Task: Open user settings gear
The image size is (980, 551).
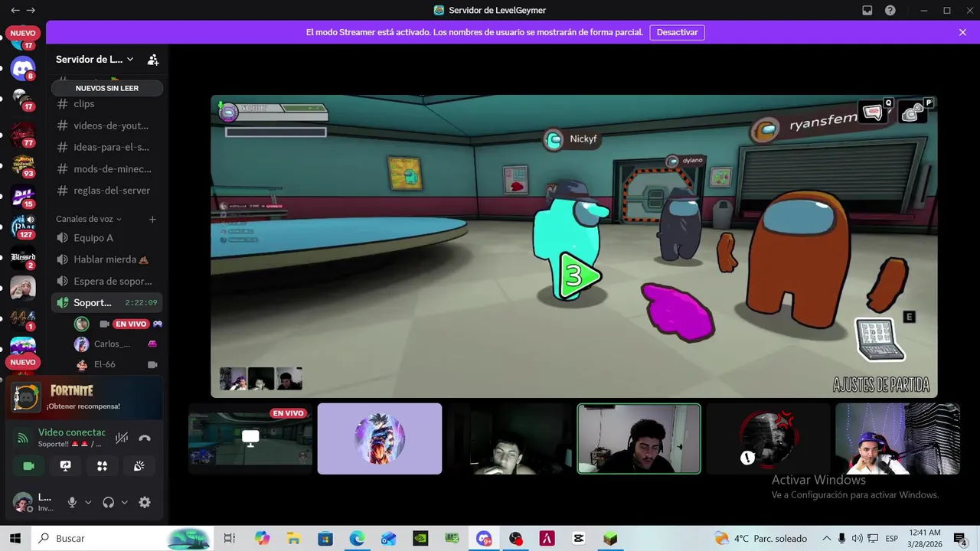Action: click(145, 502)
